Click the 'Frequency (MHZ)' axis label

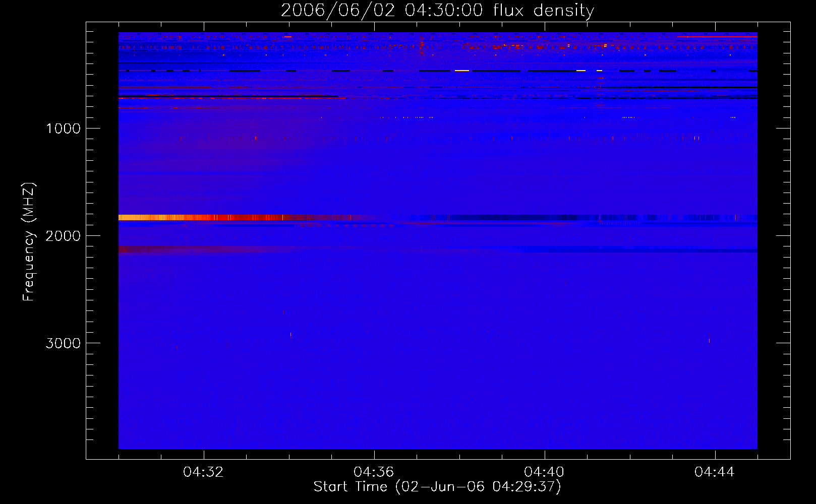coord(29,242)
